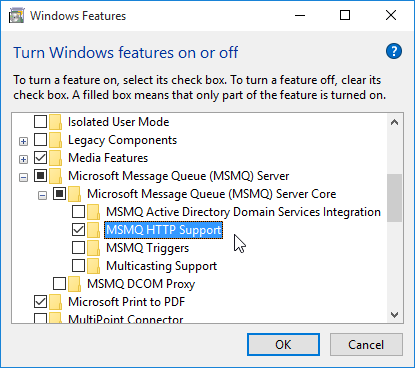Viewport: 415px width, 368px height.
Task: Click the folder icon beside Microsoft Print to PDF
Action: [55, 302]
